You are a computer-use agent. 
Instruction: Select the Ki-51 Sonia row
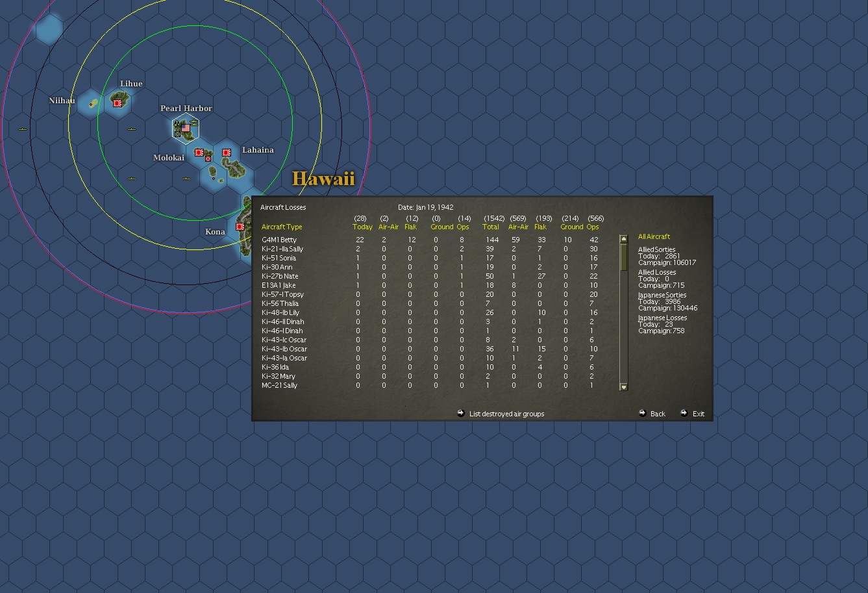(x=430, y=258)
